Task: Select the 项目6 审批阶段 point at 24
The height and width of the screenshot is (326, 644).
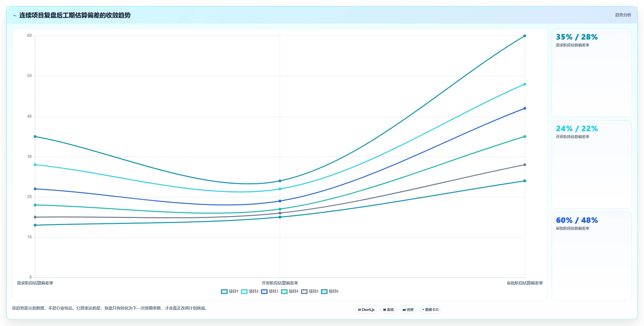Action: (525, 181)
